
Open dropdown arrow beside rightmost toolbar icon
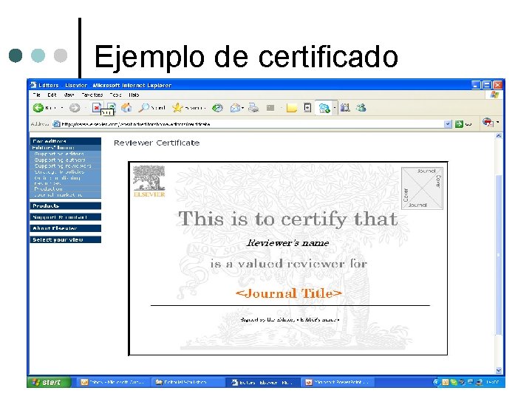[497, 122]
